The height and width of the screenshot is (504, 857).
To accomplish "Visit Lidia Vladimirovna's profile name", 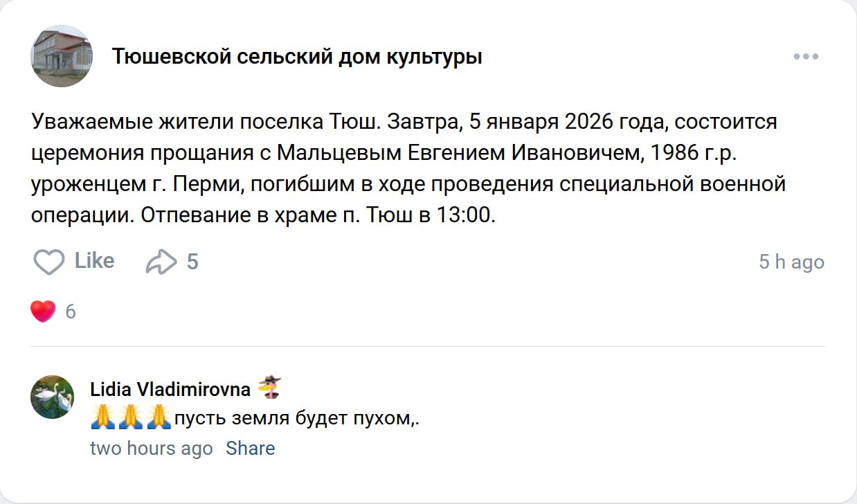I will pos(170,390).
